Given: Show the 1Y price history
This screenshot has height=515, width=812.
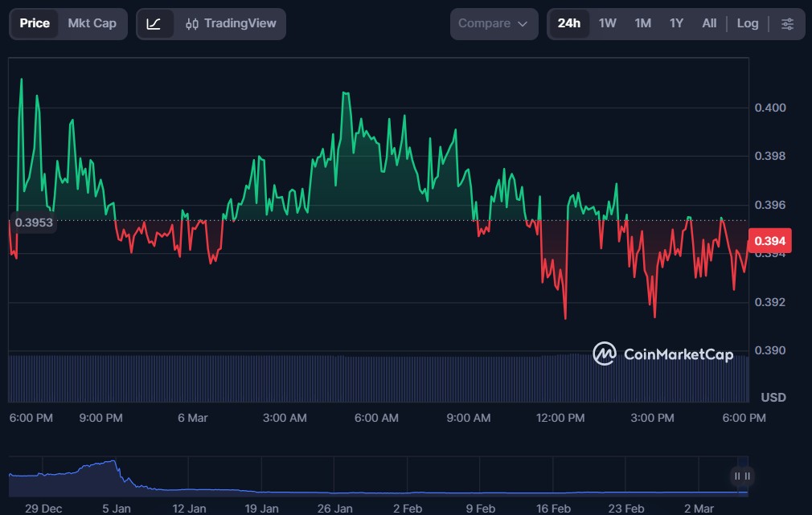Looking at the screenshot, I should (676, 23).
